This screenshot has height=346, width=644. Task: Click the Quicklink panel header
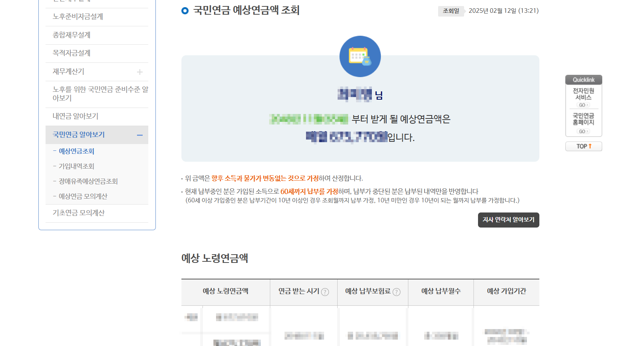(583, 79)
